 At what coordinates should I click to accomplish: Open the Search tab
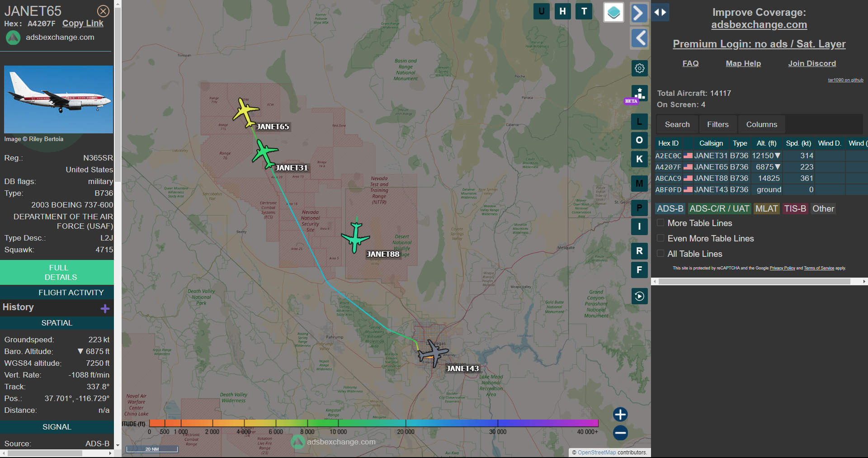[x=677, y=124]
